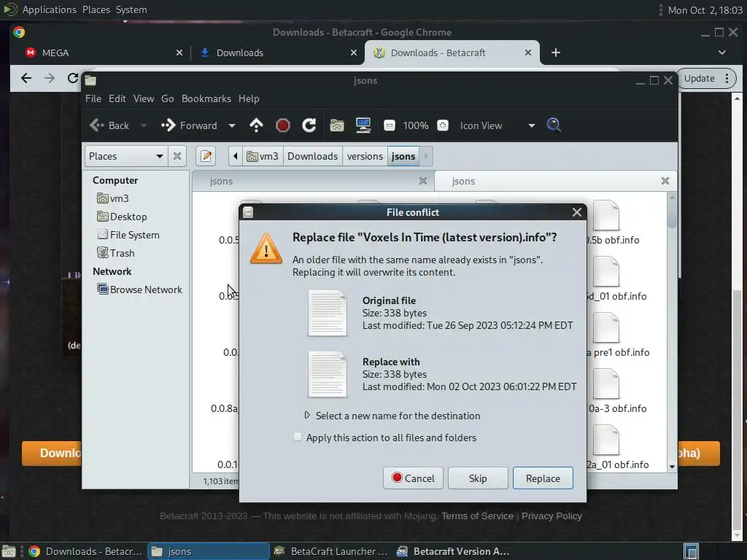The image size is (747, 560).
Task: Open the Go menu in file manager
Action: tap(167, 98)
